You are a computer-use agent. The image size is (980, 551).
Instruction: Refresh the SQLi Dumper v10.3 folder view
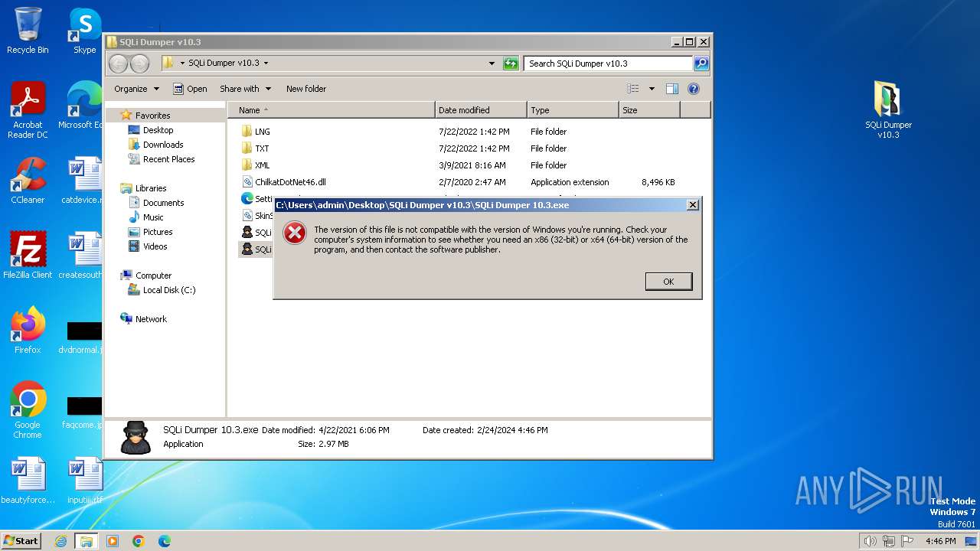(x=511, y=64)
